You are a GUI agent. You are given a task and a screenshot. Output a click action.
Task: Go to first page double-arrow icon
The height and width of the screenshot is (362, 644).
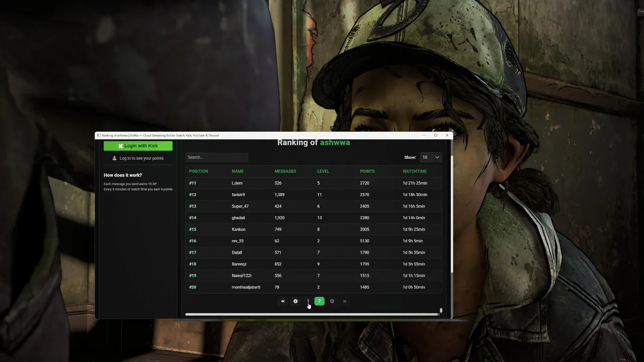(x=283, y=301)
